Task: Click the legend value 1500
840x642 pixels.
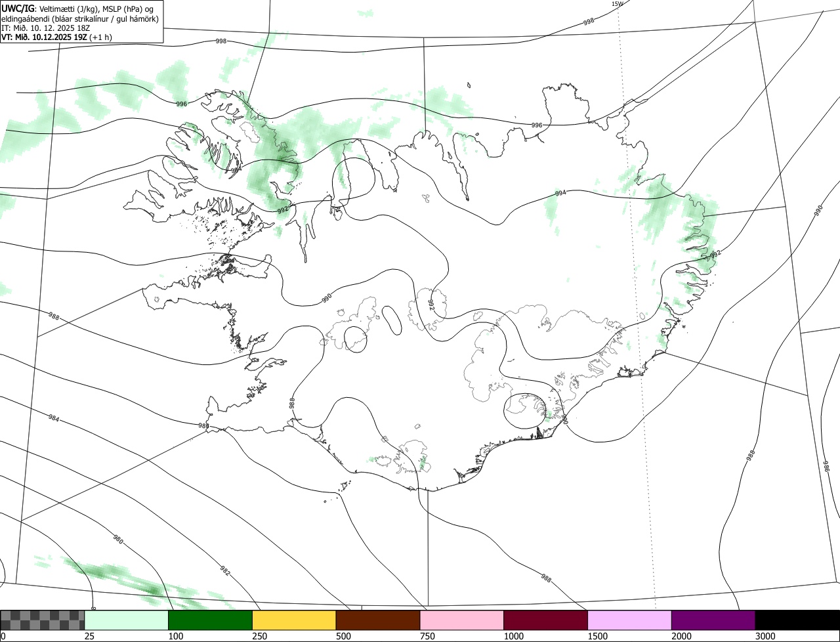Action: [x=598, y=636]
